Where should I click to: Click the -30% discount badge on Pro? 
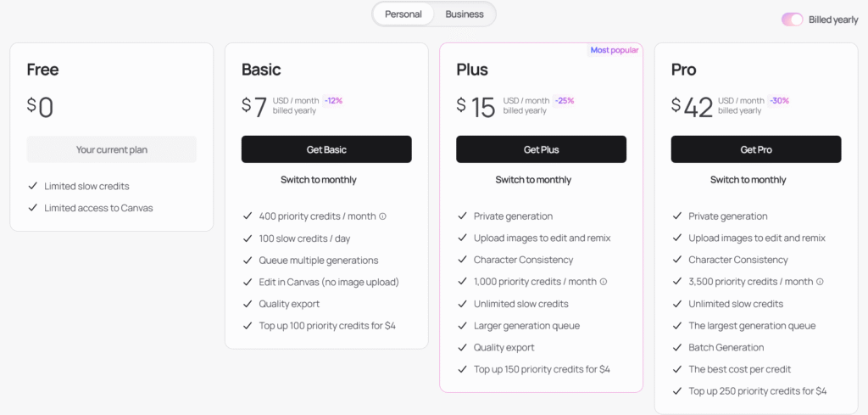779,101
